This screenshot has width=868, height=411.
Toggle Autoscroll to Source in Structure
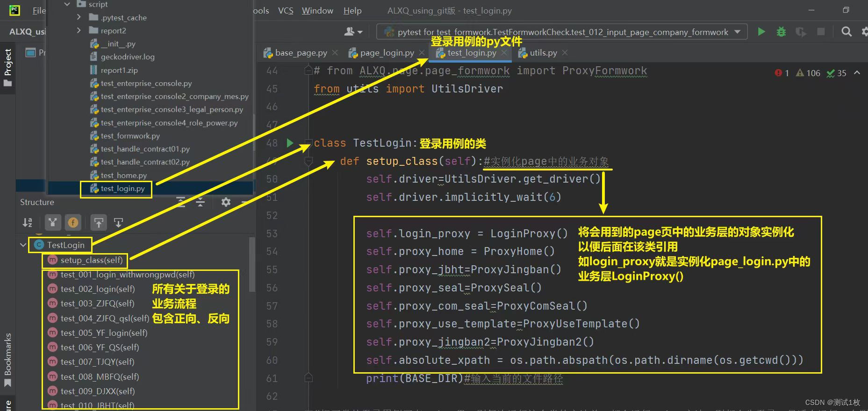[x=99, y=223]
